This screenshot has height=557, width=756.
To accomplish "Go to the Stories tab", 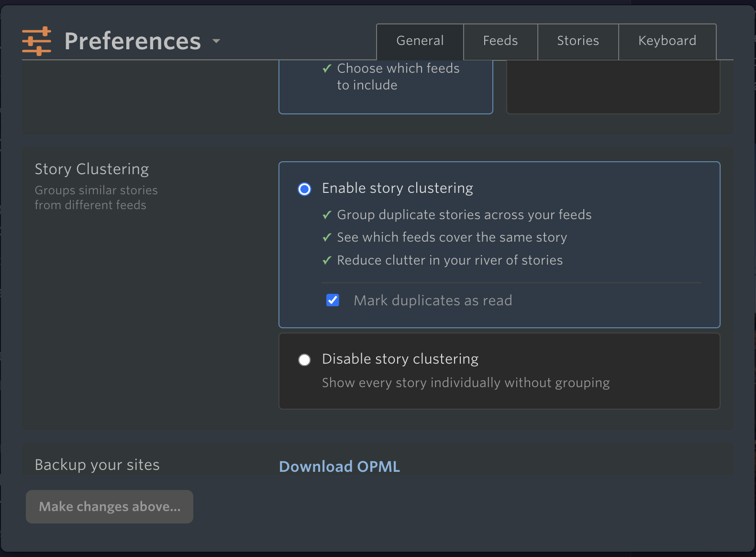I will 578,41.
